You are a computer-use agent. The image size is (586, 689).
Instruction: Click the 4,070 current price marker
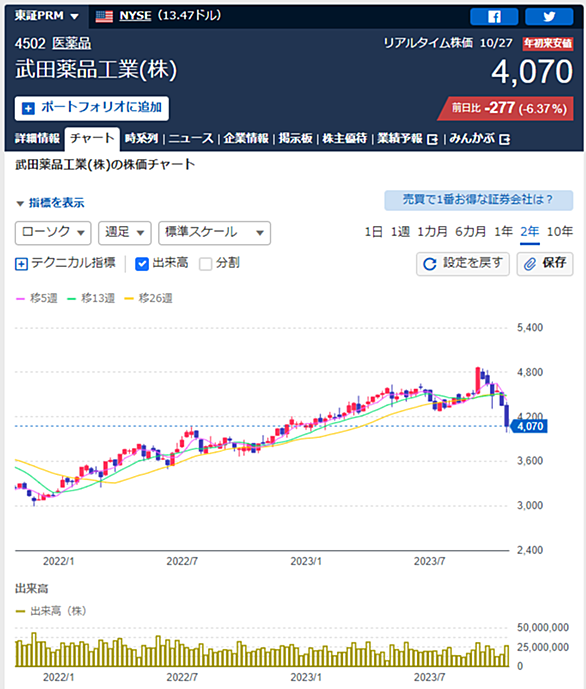[529, 426]
